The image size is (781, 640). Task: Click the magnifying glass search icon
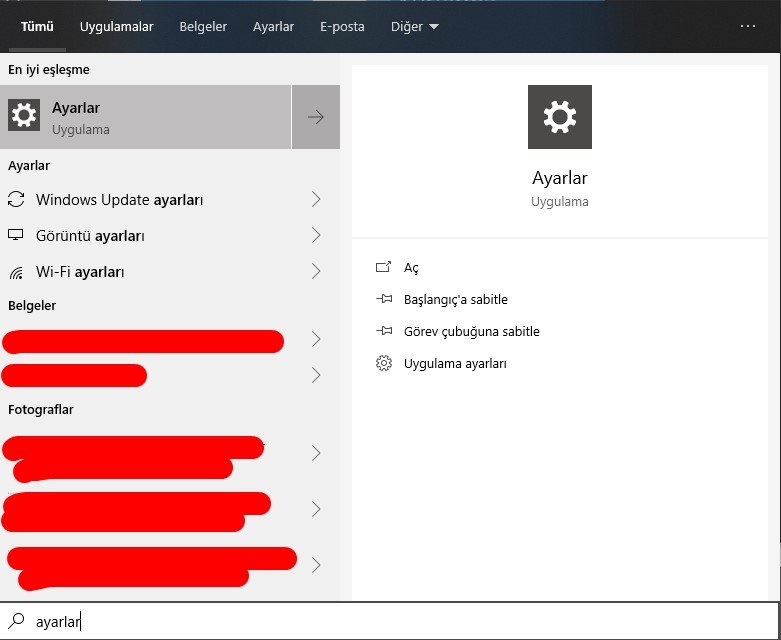click(x=17, y=621)
